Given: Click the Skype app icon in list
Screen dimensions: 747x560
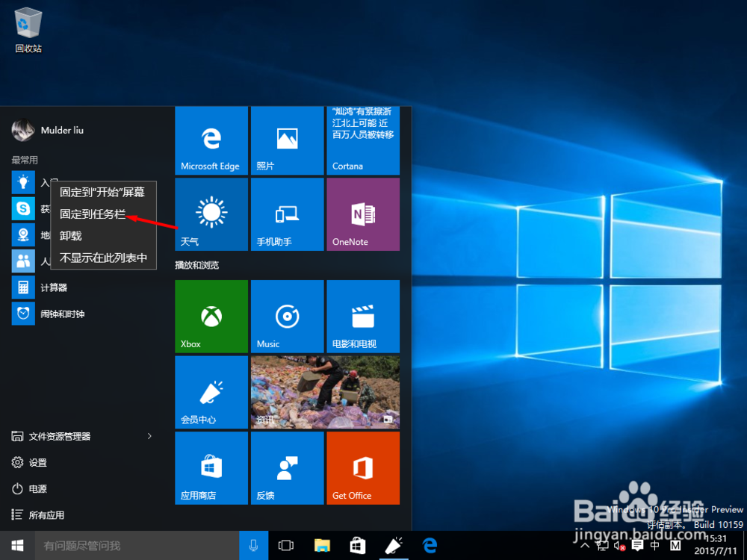Looking at the screenshot, I should tap(23, 208).
